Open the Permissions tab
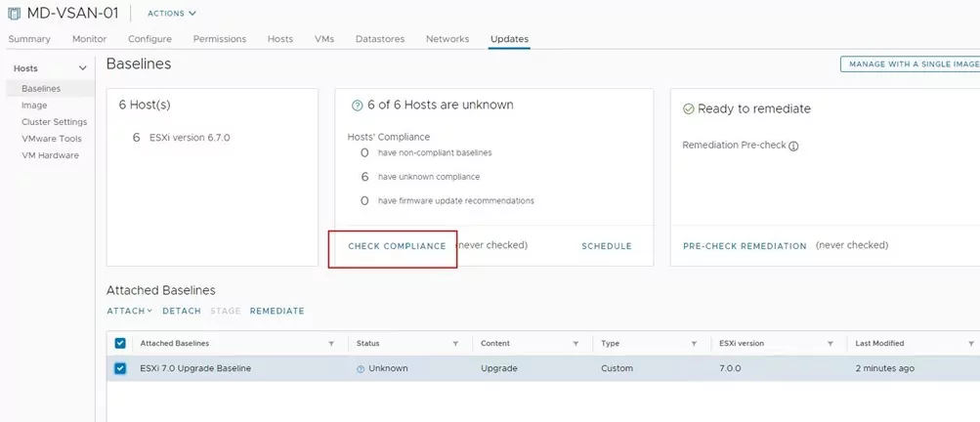Image resolution: width=980 pixels, height=422 pixels. (220, 39)
